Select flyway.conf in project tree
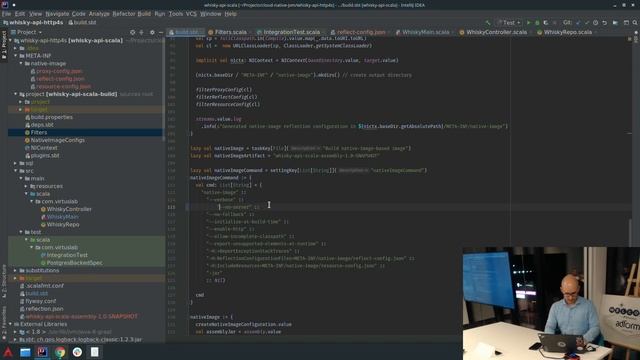Screen dimensions: 640x360 coord(40,301)
